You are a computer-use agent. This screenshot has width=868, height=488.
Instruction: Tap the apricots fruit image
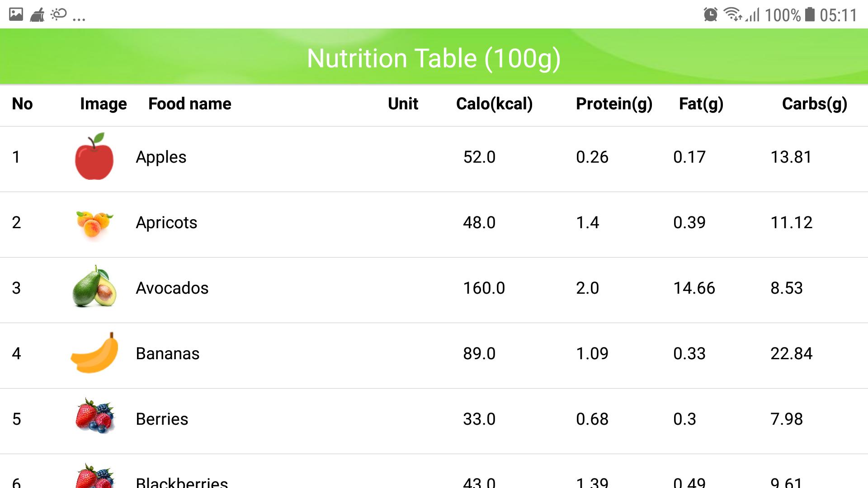point(94,223)
